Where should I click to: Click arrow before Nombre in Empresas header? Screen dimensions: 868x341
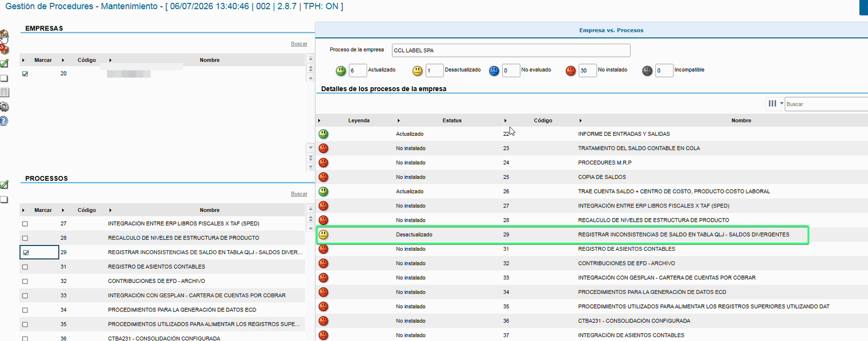pyautogui.click(x=110, y=60)
